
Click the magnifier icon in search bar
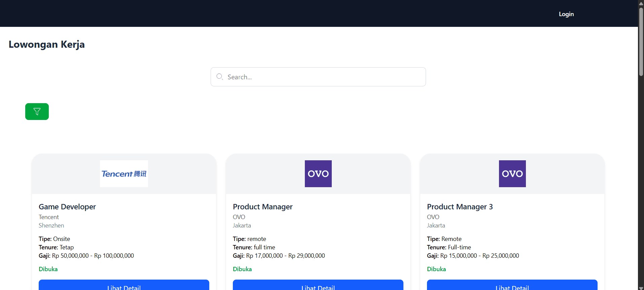(220, 77)
